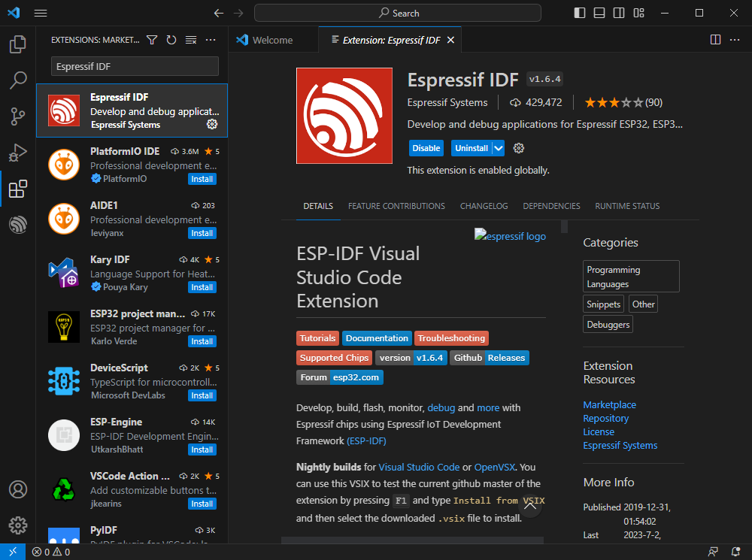Click the remote window indicator in status bar
The image size is (752, 560).
click(x=13, y=552)
